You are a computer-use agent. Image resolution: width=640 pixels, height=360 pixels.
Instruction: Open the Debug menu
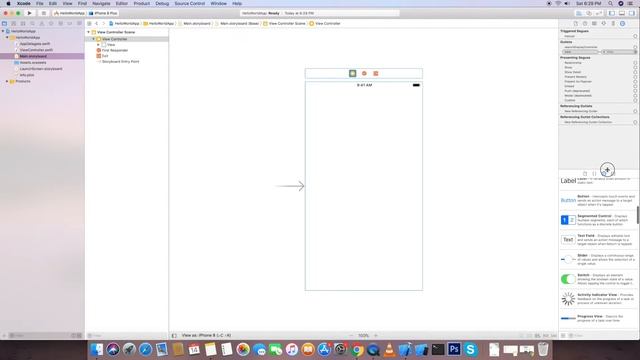(162, 3)
